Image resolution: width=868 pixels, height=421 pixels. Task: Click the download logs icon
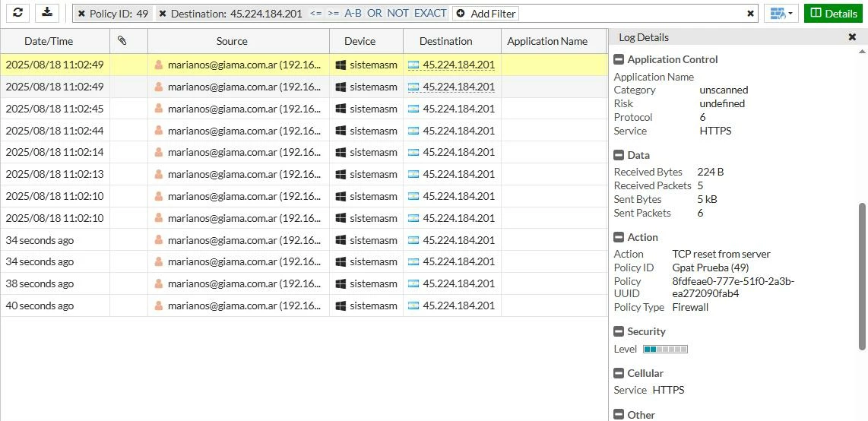pos(47,13)
